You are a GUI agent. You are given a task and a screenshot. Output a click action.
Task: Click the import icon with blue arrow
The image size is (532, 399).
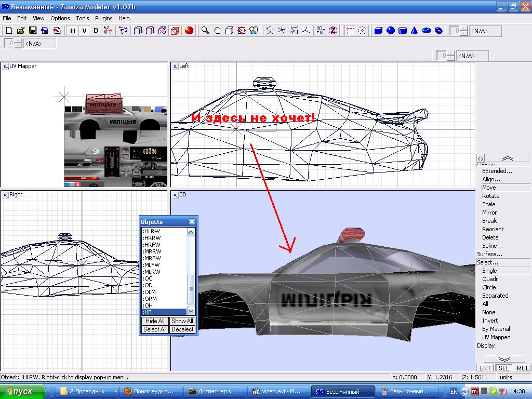(45, 31)
